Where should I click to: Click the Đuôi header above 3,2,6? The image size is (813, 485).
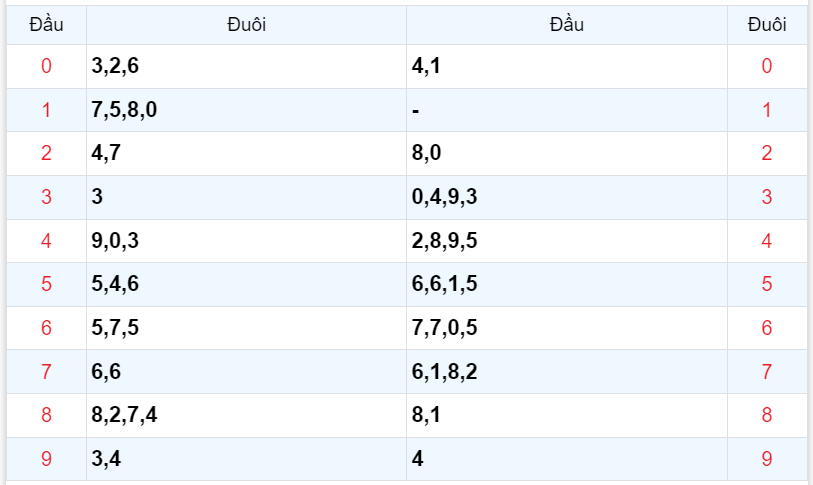pos(246,25)
